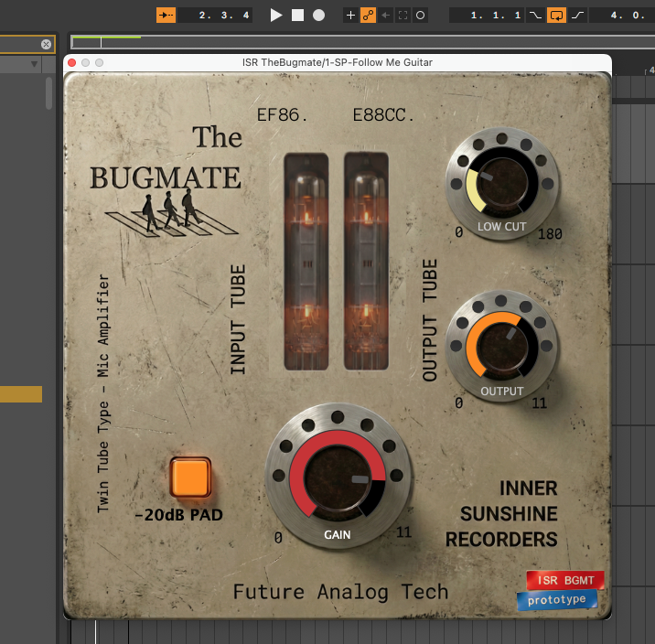The width and height of the screenshot is (655, 644).
Task: Click the 'INNER SUNSHINE RECORDERS' text
Action: coord(501,514)
